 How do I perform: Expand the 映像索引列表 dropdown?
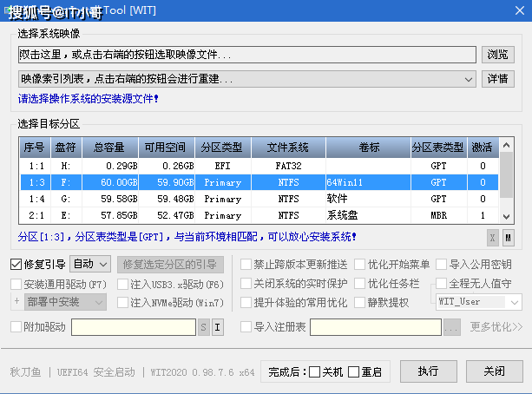pos(469,80)
